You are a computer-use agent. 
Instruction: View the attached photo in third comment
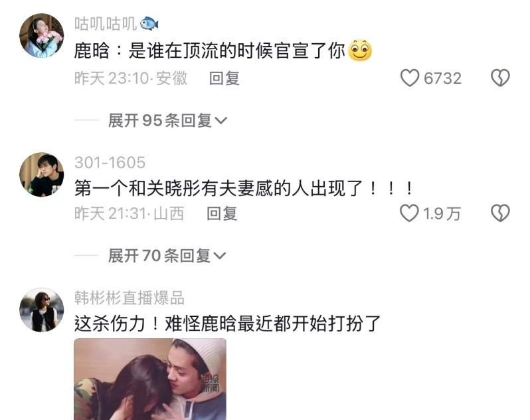point(150,379)
